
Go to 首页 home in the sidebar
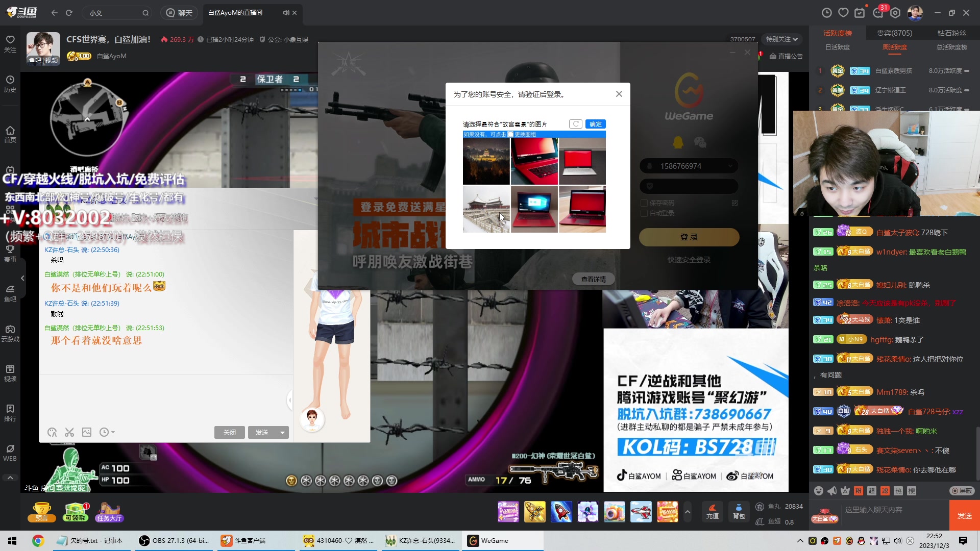coord(10,134)
